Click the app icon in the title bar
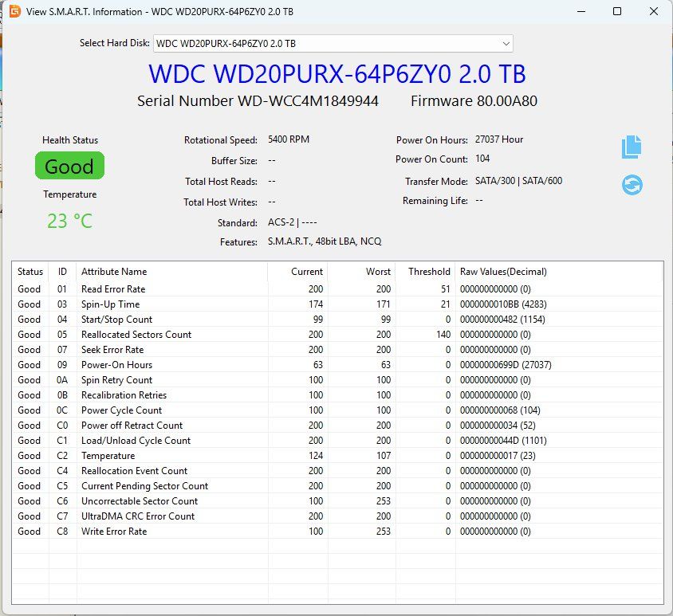 coord(15,11)
